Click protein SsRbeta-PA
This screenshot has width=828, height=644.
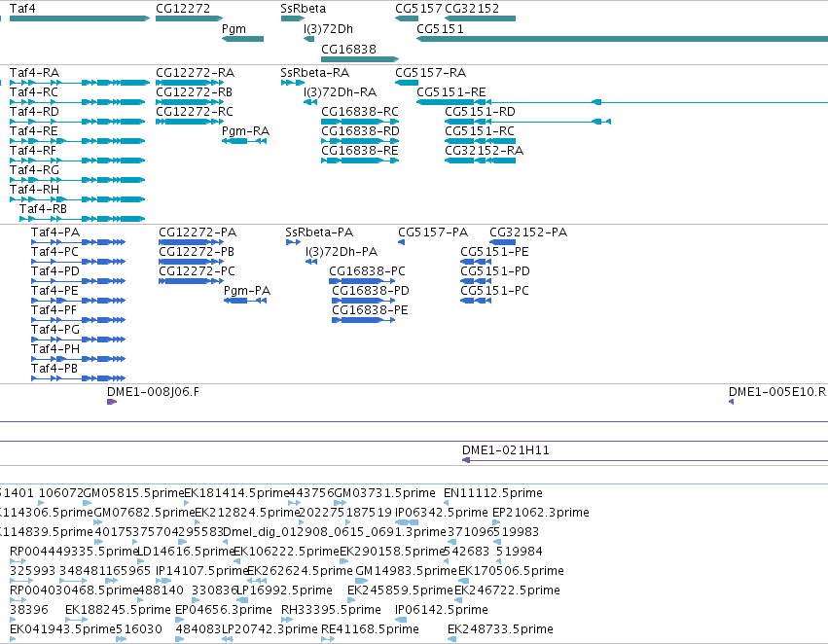(x=293, y=242)
